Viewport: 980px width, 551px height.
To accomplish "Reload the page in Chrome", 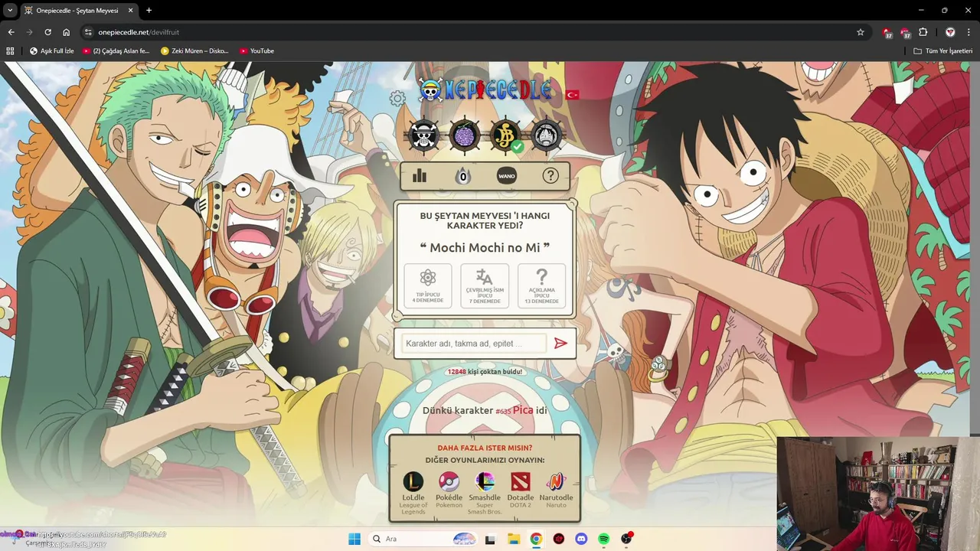I will pyautogui.click(x=47, y=32).
